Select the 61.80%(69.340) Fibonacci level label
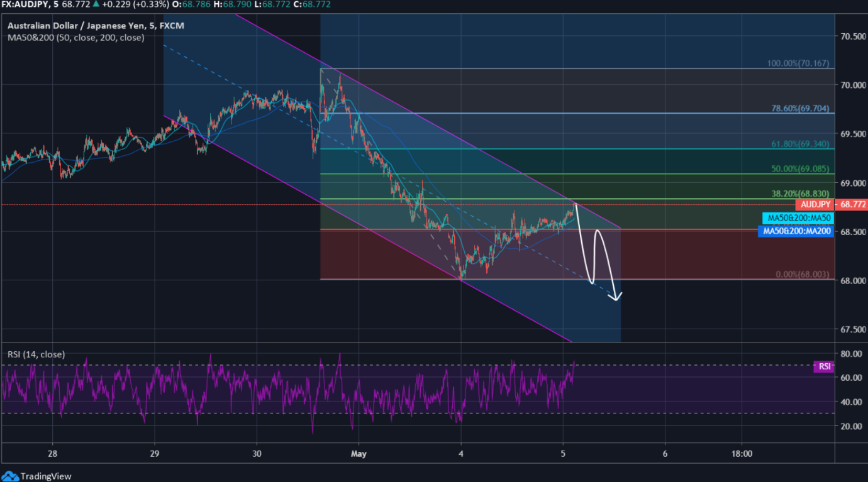The width and height of the screenshot is (868, 482). pyautogui.click(x=800, y=144)
